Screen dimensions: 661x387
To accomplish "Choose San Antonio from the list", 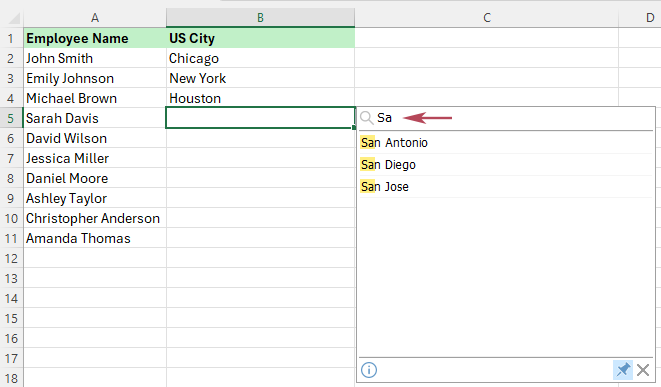I will (x=506, y=142).
